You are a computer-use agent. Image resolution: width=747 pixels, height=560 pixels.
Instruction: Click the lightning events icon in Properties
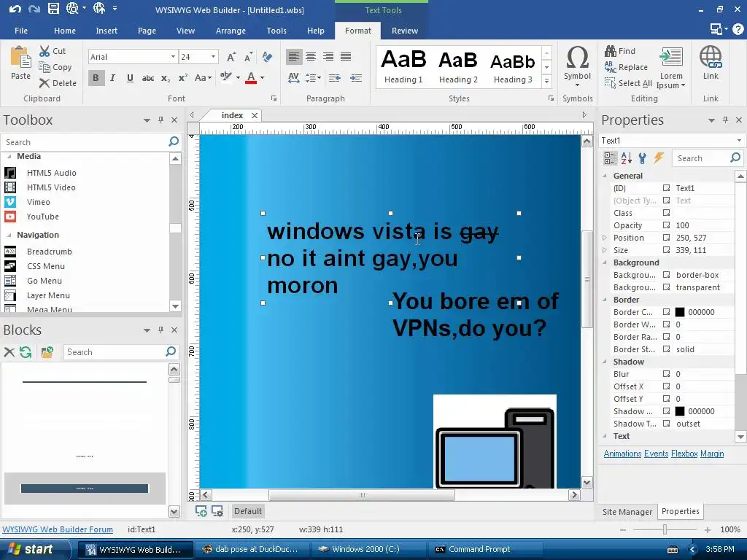coord(659,157)
